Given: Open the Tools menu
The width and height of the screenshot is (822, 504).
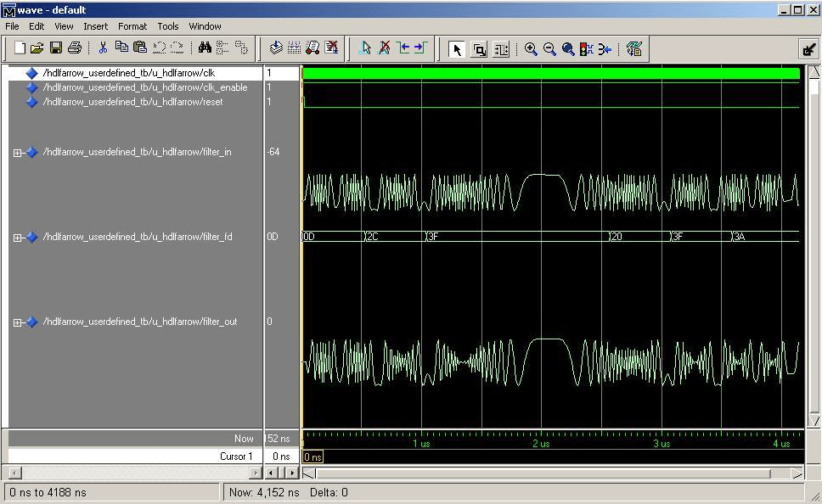Looking at the screenshot, I should click(x=168, y=26).
